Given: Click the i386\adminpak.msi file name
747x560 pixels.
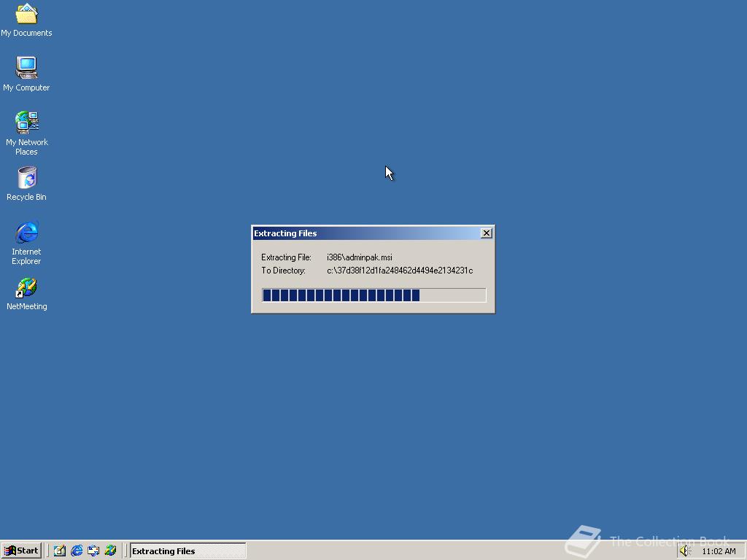Looking at the screenshot, I should [360, 257].
